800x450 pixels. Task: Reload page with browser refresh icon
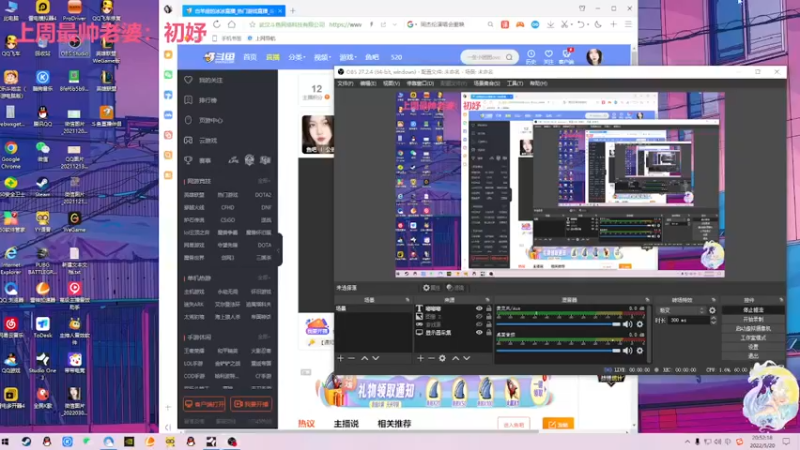tap(217, 24)
